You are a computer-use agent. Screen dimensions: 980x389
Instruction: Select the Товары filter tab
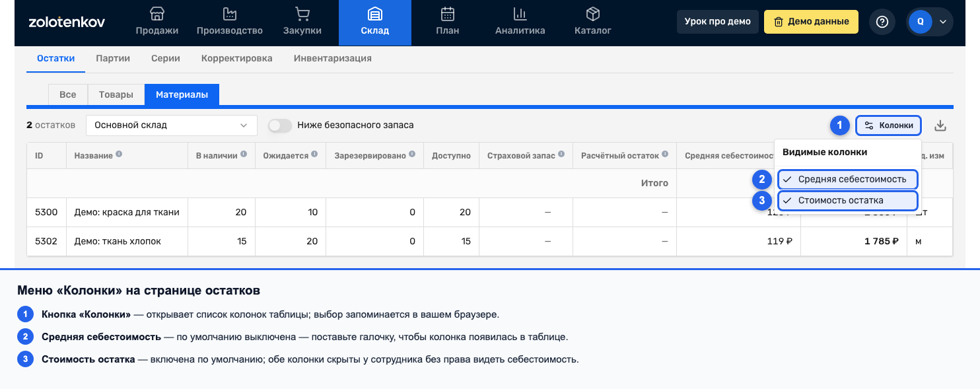pos(116,94)
